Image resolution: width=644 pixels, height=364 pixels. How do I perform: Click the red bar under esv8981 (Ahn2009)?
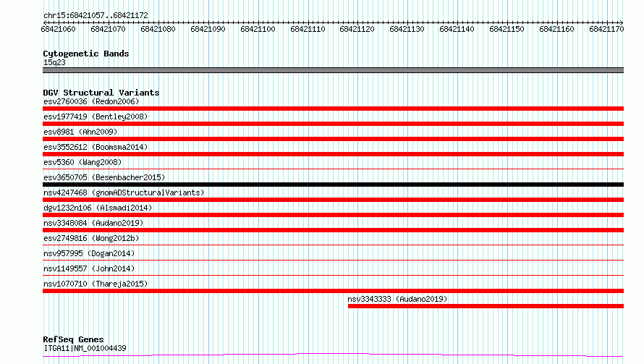click(x=333, y=139)
